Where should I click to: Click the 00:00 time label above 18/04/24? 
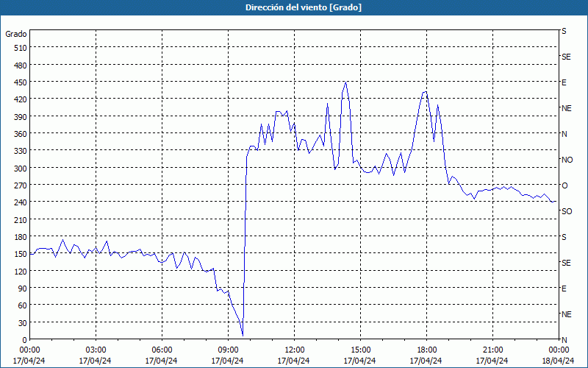pos(559,350)
